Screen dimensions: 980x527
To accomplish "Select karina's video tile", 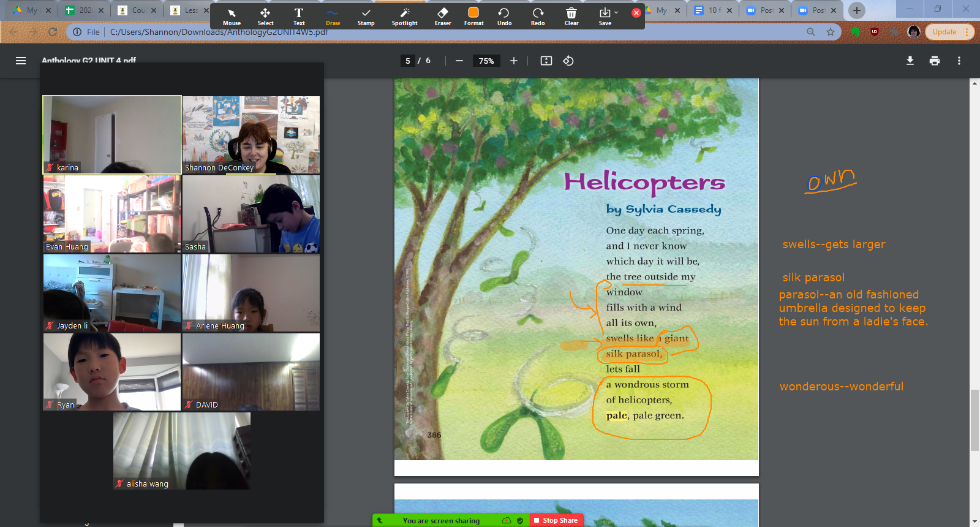I will point(112,135).
